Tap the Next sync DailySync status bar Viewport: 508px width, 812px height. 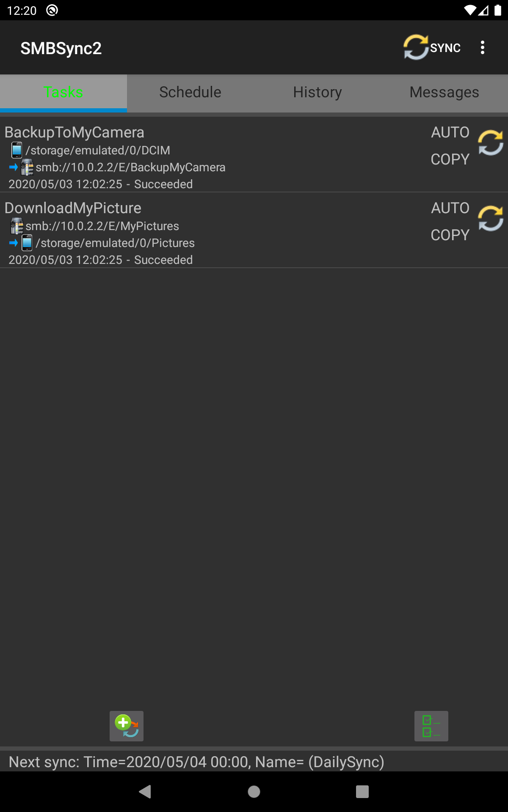coord(254,762)
